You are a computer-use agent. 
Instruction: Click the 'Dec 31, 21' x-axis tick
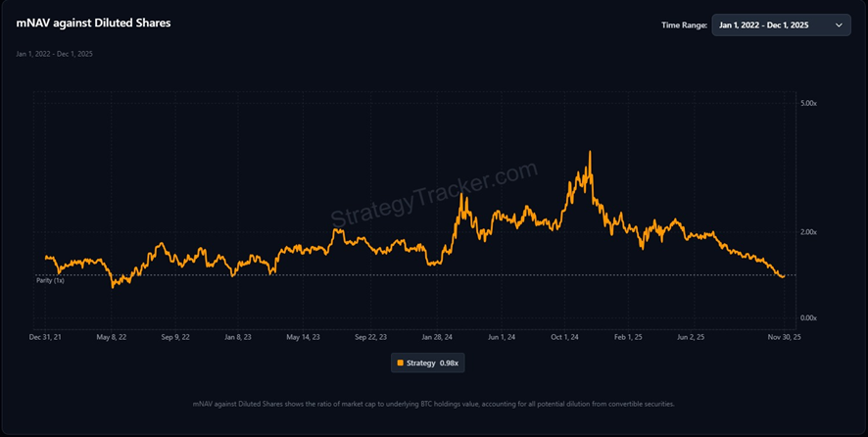coord(46,336)
